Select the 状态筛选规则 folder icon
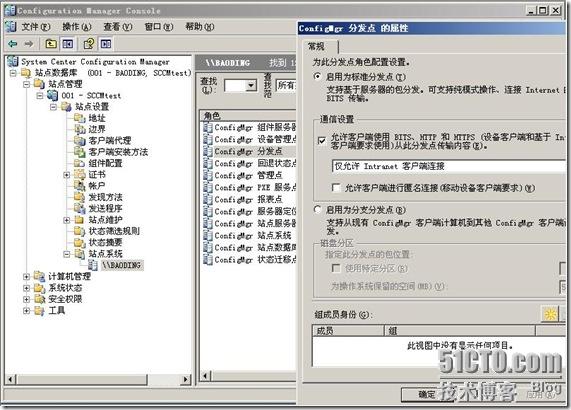 79,231
